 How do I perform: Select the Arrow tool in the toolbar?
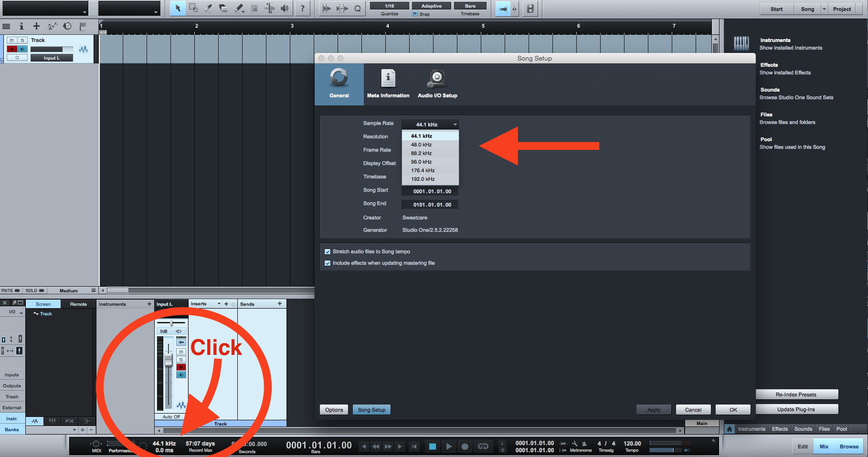pos(178,8)
